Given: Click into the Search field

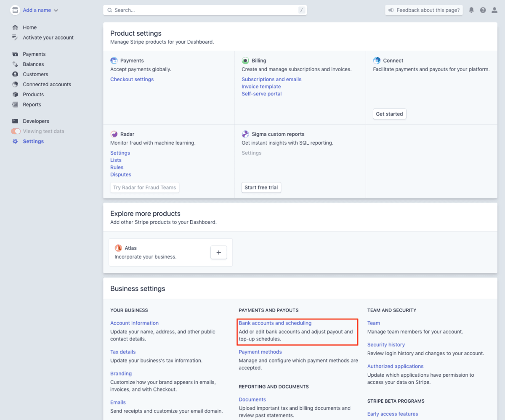Looking at the screenshot, I should (205, 10).
